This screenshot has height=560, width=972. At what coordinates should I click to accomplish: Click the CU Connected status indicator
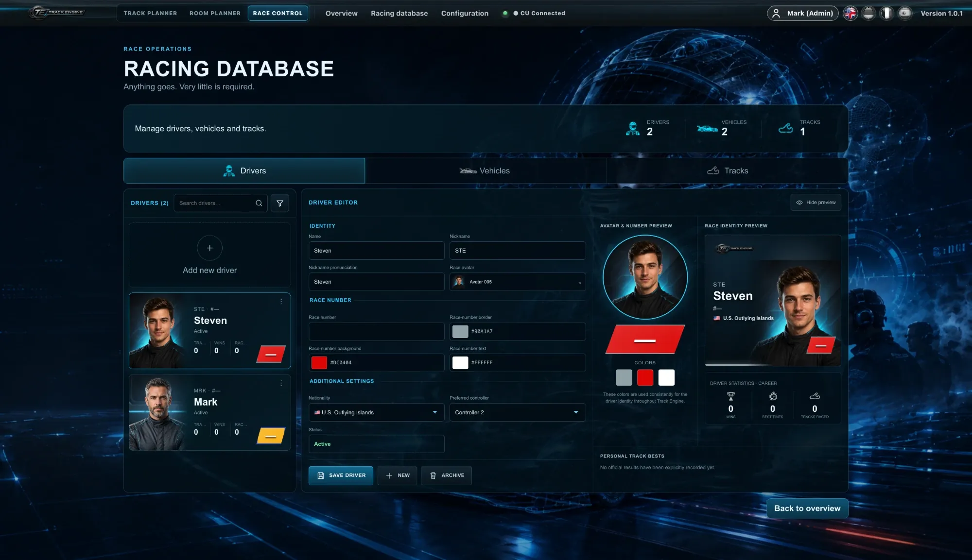point(535,13)
